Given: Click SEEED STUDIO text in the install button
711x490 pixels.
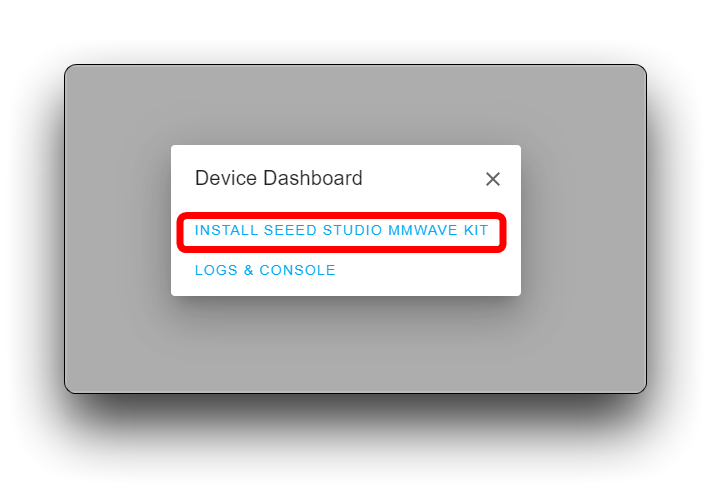Looking at the screenshot, I should 323,230.
